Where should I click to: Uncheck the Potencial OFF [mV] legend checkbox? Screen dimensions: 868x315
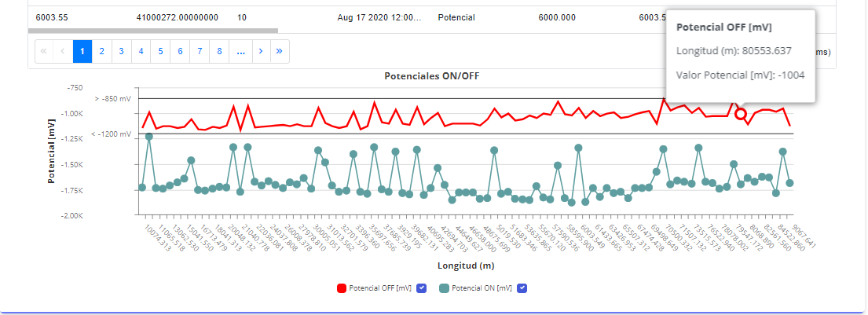pos(421,288)
